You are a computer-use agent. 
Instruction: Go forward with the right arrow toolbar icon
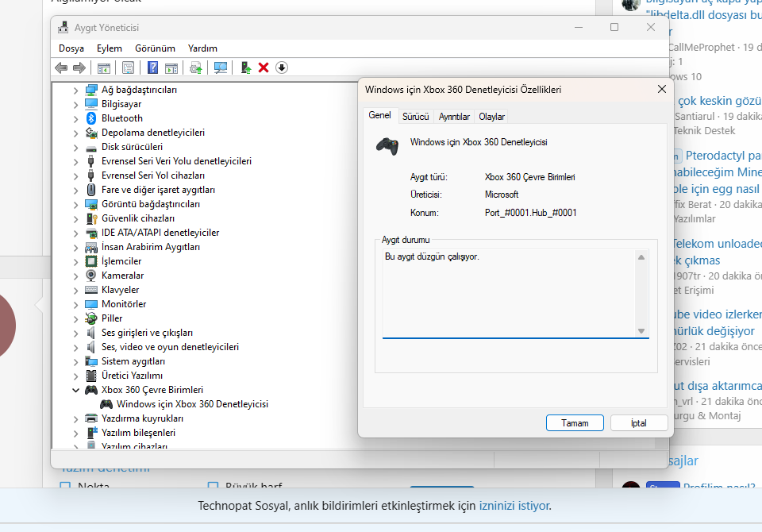point(79,67)
